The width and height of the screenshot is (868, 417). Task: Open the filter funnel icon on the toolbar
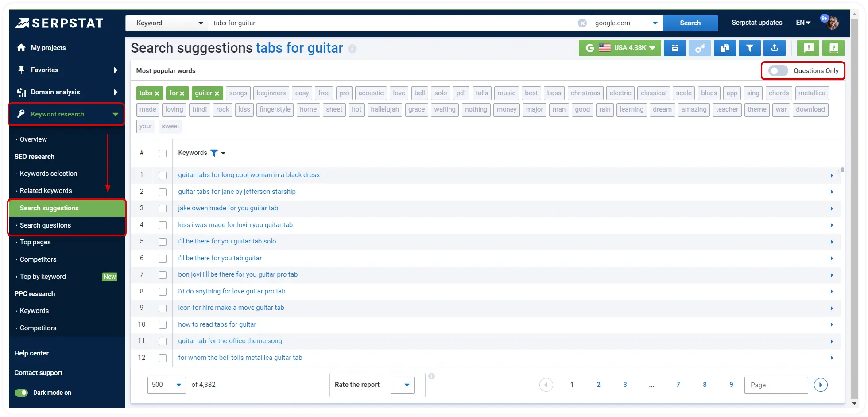[749, 48]
